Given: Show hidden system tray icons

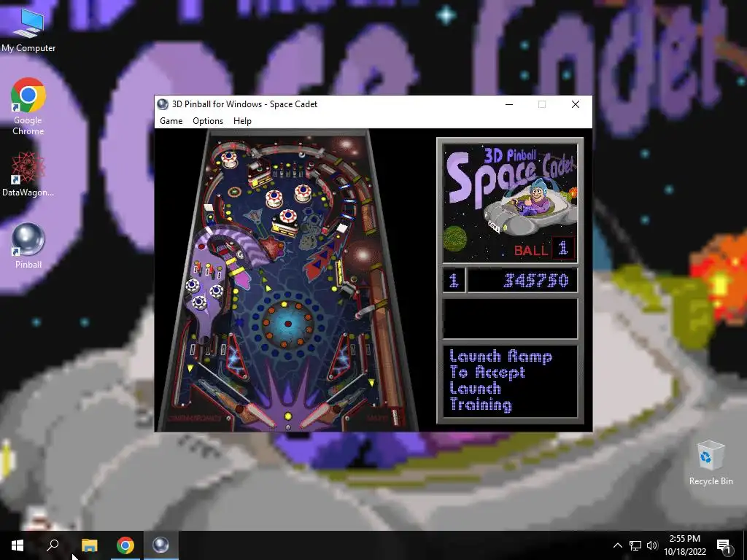Looking at the screenshot, I should [x=617, y=545].
